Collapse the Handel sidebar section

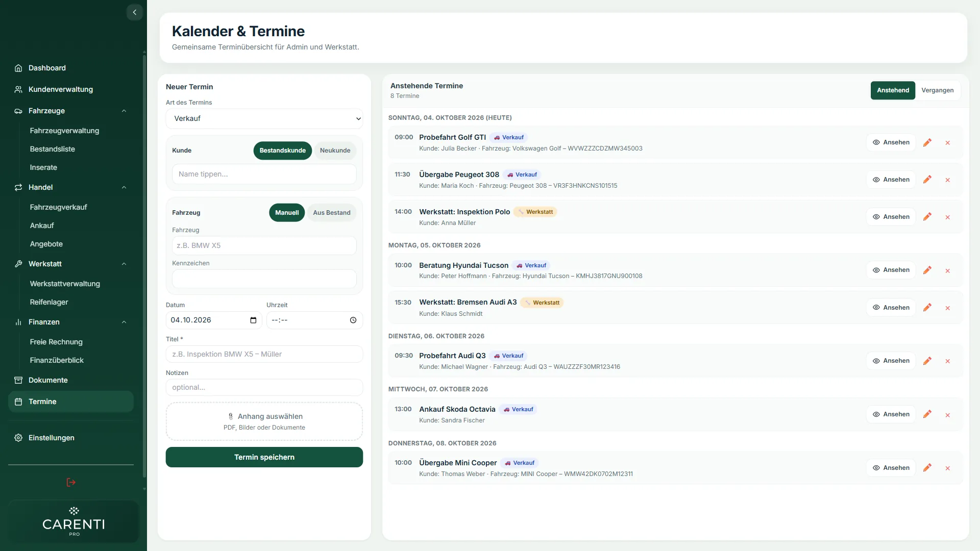tap(124, 187)
